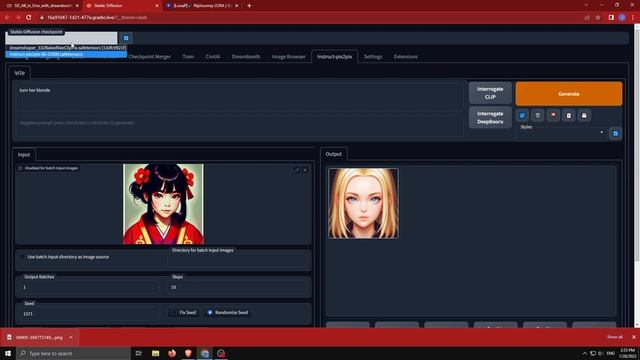Click the prompt field reading turn her blonde
This screenshot has height=360, width=640.
point(240,96)
